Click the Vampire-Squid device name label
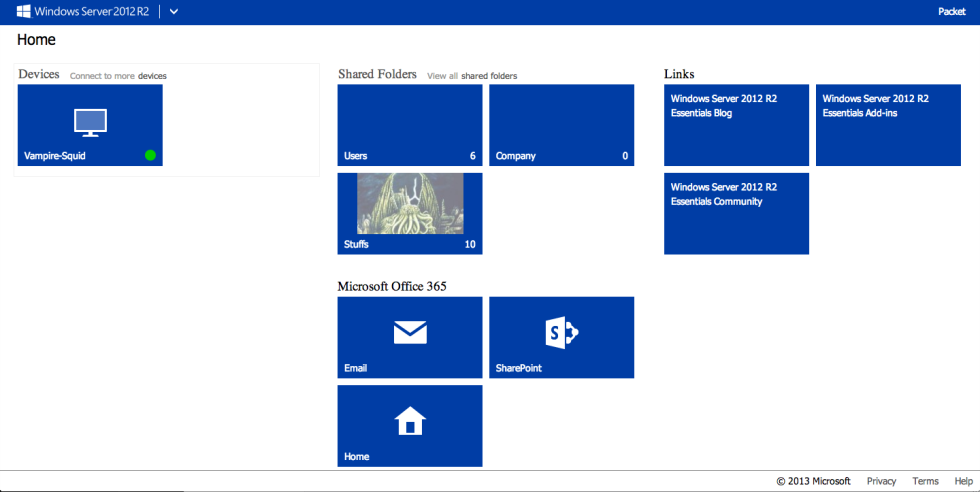980x492 pixels. tap(55, 156)
